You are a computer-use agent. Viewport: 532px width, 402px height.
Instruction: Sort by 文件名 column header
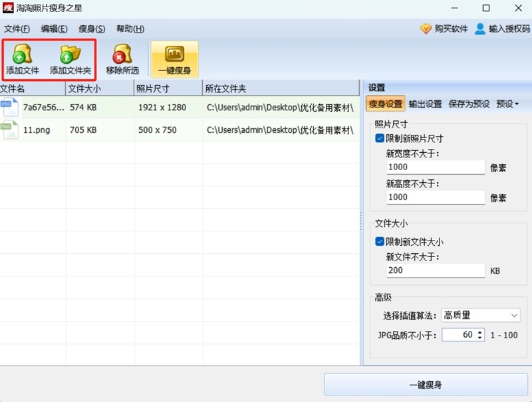pos(33,88)
